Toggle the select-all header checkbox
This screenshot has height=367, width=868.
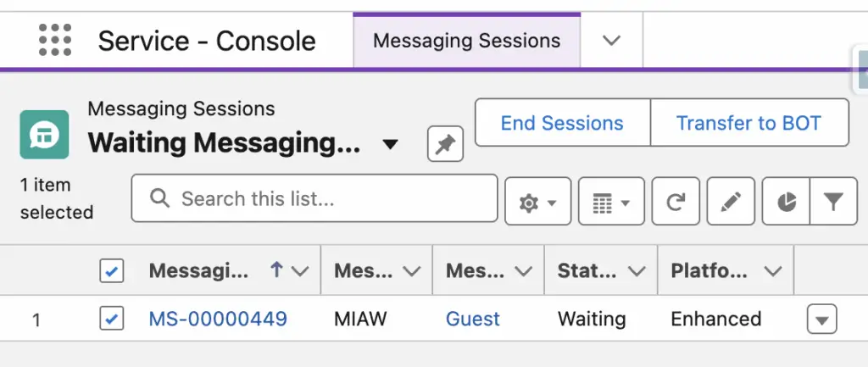click(111, 271)
